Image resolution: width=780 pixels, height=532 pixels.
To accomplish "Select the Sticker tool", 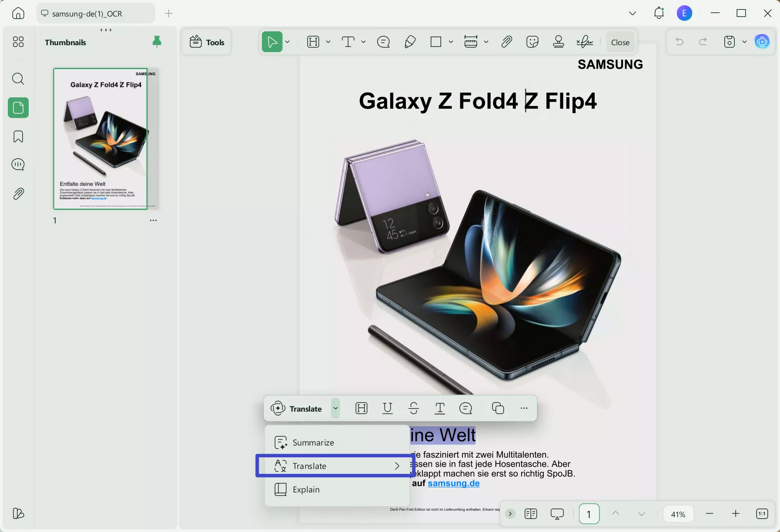I will 532,42.
